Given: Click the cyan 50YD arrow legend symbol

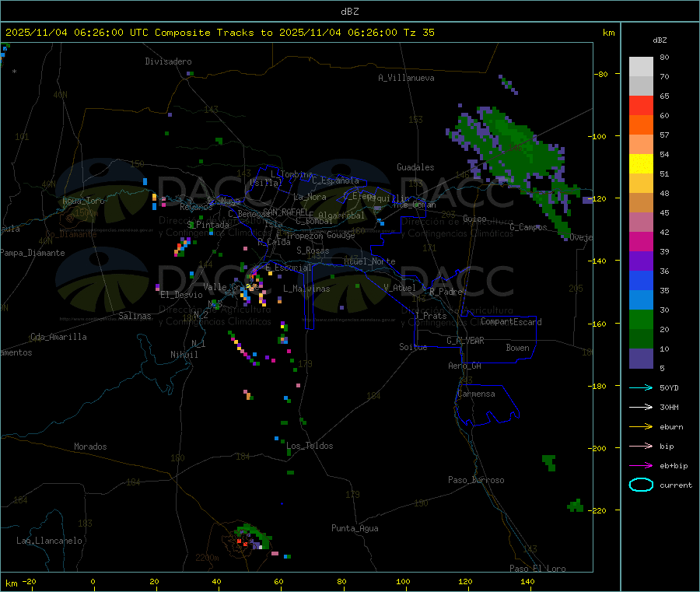Looking at the screenshot, I should point(641,387).
